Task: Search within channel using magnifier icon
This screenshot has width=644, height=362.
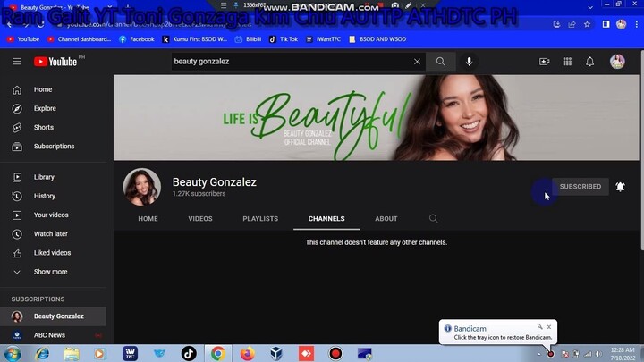Action: [x=433, y=218]
